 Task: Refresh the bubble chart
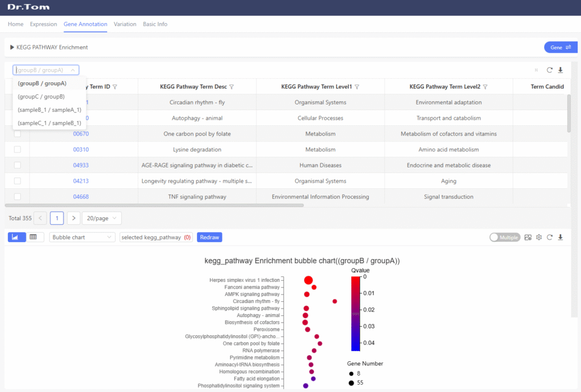[x=550, y=237]
